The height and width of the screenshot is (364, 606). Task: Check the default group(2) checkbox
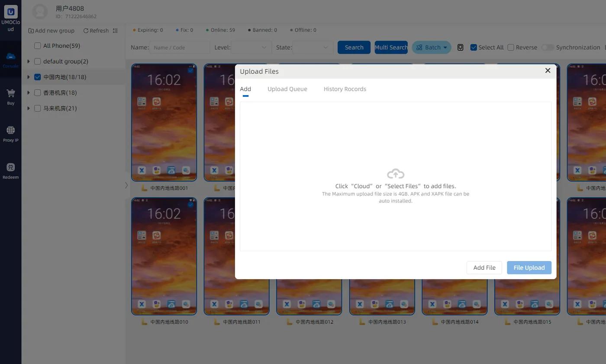coord(37,61)
